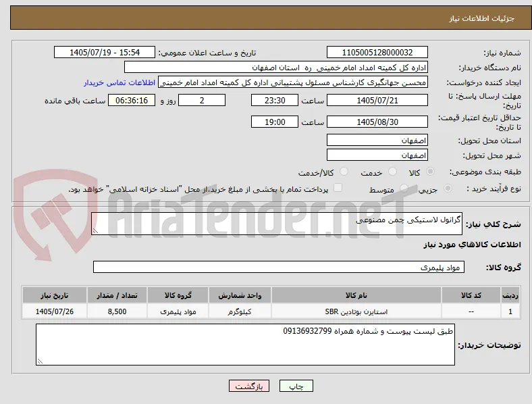The width and height of the screenshot is (532, 404).
Task: Click the response deadline date 1405/07/21
Action: pyautogui.click(x=377, y=100)
